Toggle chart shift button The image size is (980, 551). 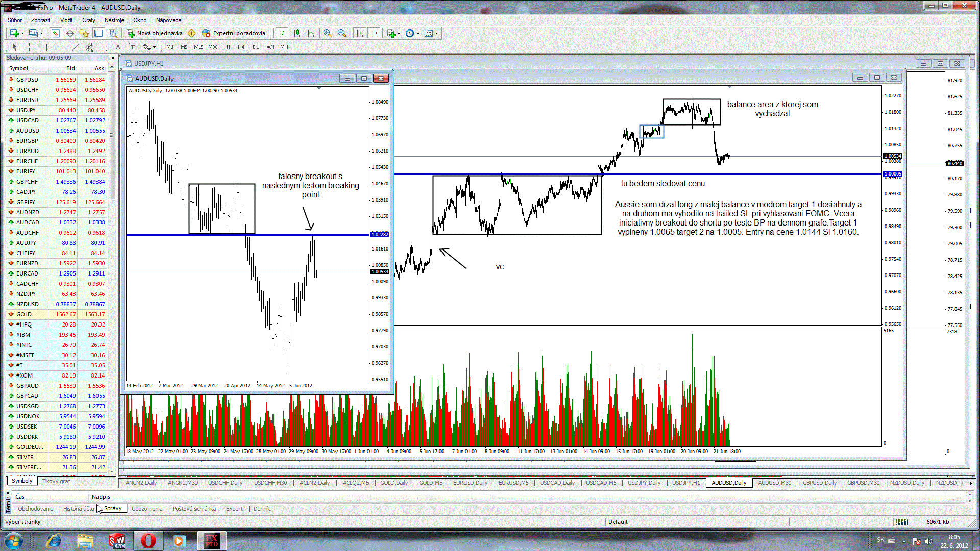pyautogui.click(x=374, y=33)
